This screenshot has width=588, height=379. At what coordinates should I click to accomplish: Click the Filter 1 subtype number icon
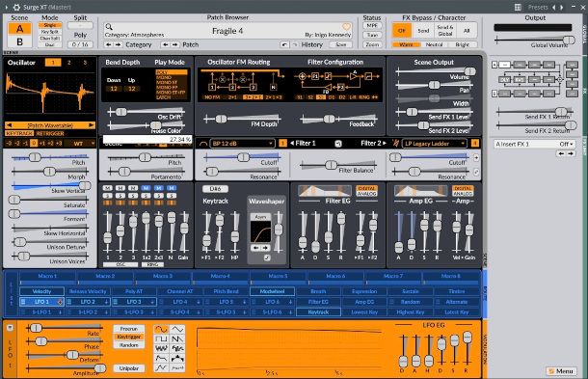tap(282, 144)
